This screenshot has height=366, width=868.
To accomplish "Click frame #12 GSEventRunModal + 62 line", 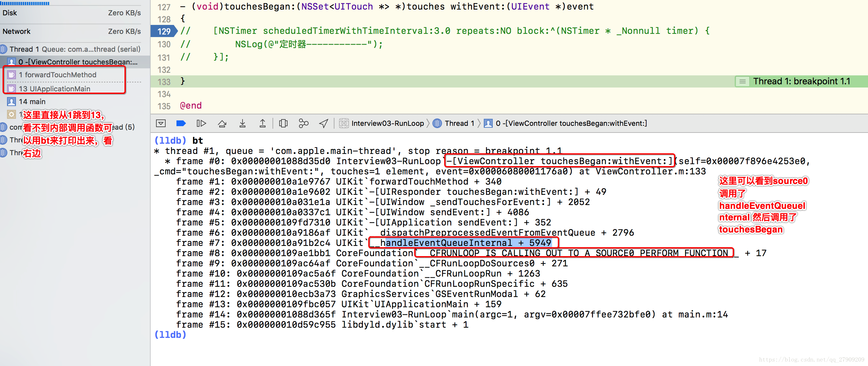I will 361,294.
